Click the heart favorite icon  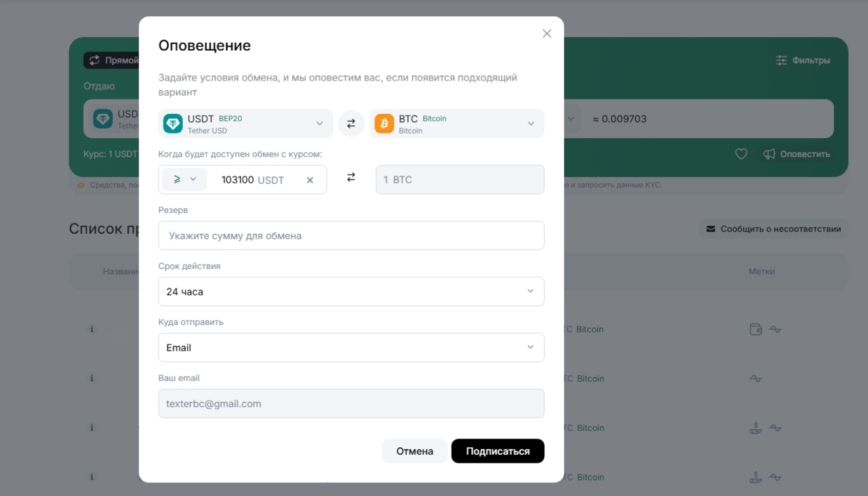pos(741,154)
